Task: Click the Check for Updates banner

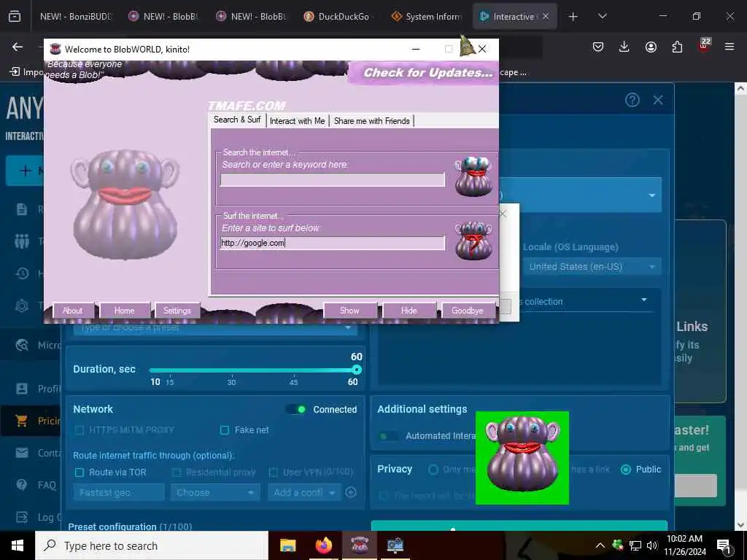Action: (x=424, y=73)
